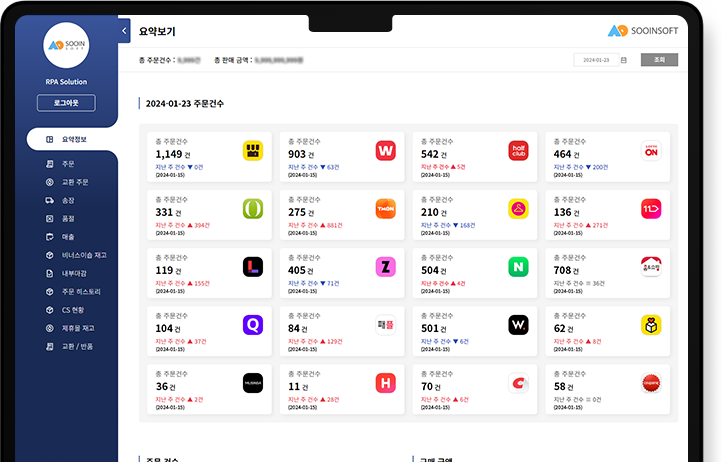Click the icon next to 제휴몰 재고
Viewport: 722px width, 462px height.
pyautogui.click(x=49, y=328)
